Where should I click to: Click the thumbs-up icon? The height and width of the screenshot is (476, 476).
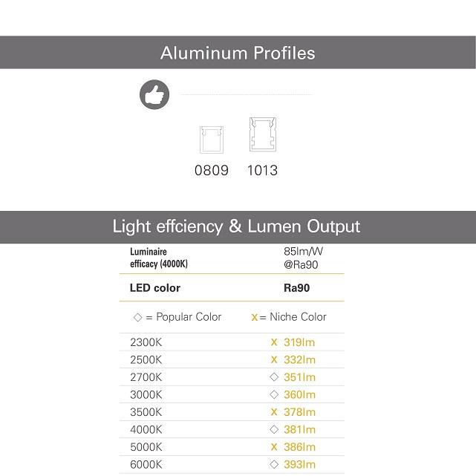pos(154,95)
